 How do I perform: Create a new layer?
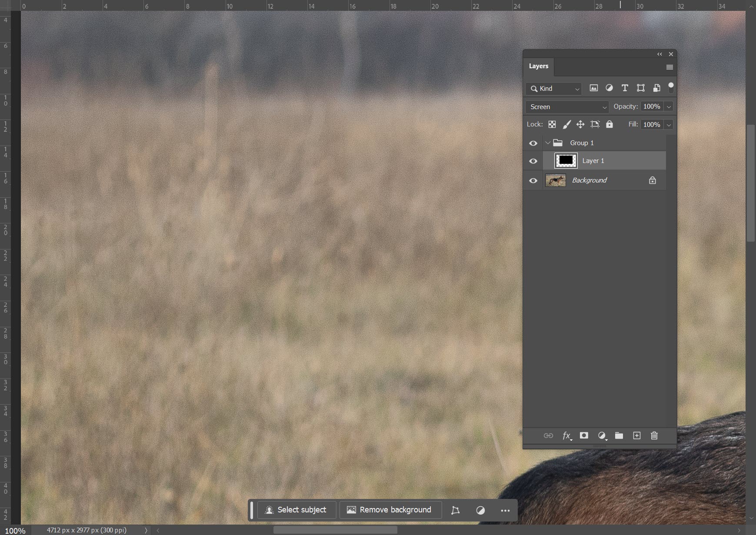coord(636,436)
